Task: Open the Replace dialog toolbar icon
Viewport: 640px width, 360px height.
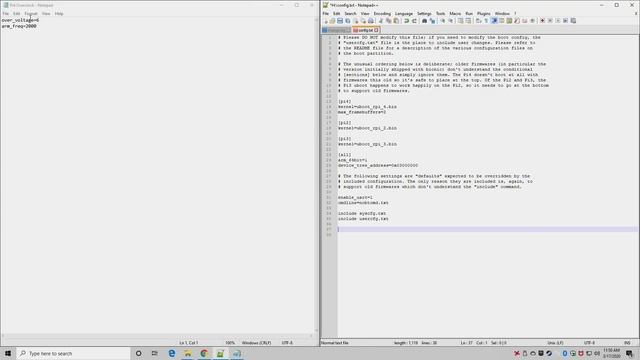Action: coord(433,20)
